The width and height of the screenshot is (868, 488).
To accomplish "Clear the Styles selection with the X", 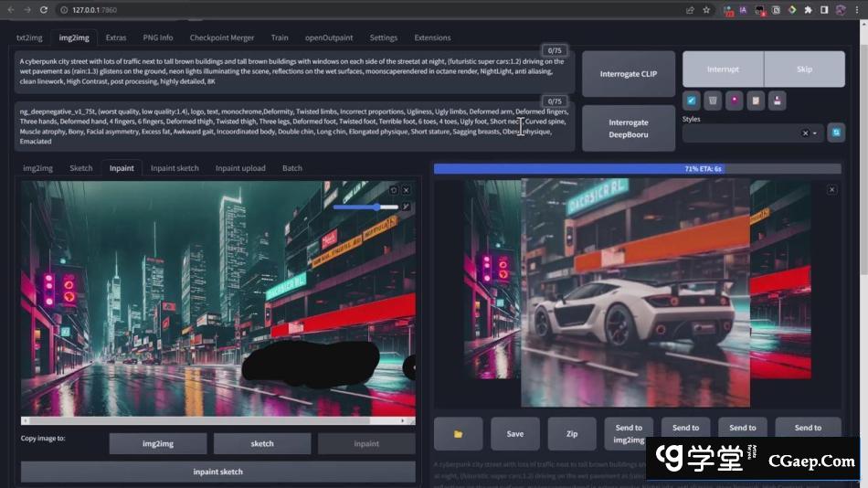I will coord(805,133).
